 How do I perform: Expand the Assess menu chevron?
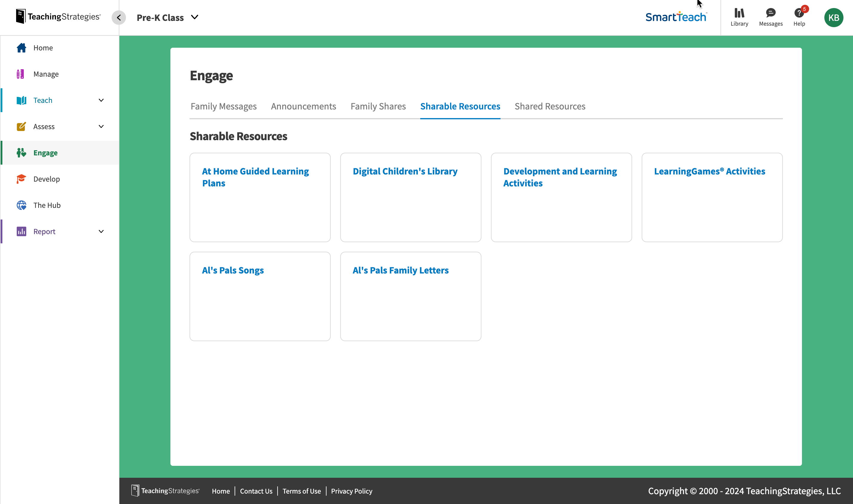point(101,126)
